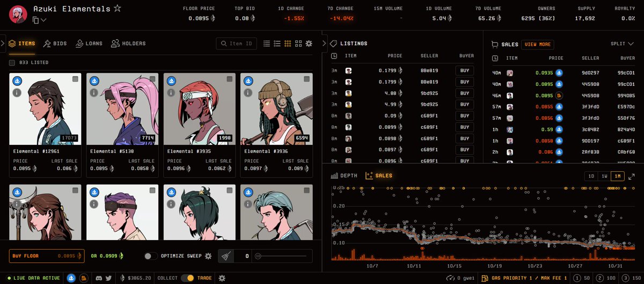Open items view settings gear
The width and height of the screenshot is (644, 284).
tap(309, 43)
